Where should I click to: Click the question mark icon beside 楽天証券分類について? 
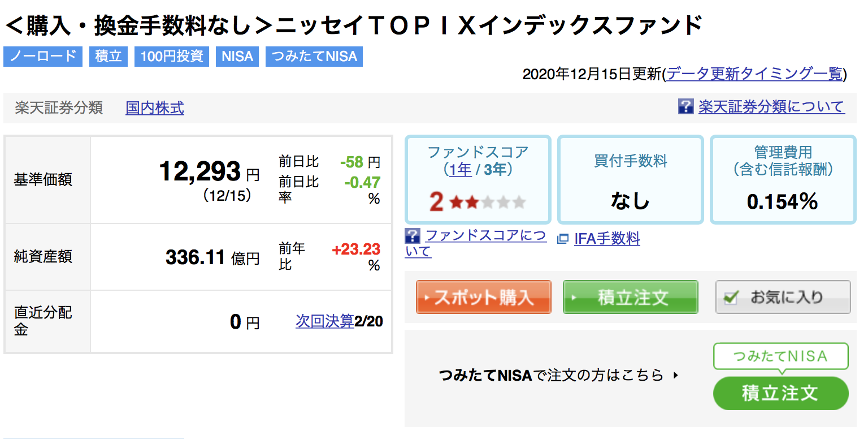[x=685, y=106]
